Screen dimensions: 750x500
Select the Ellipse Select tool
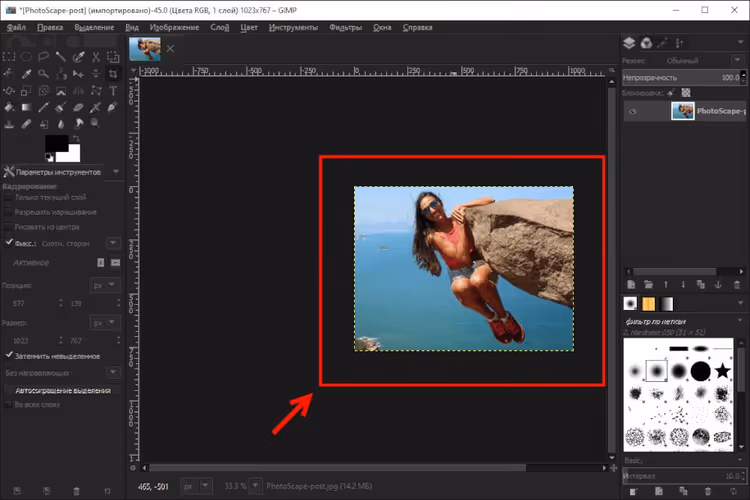[26, 57]
